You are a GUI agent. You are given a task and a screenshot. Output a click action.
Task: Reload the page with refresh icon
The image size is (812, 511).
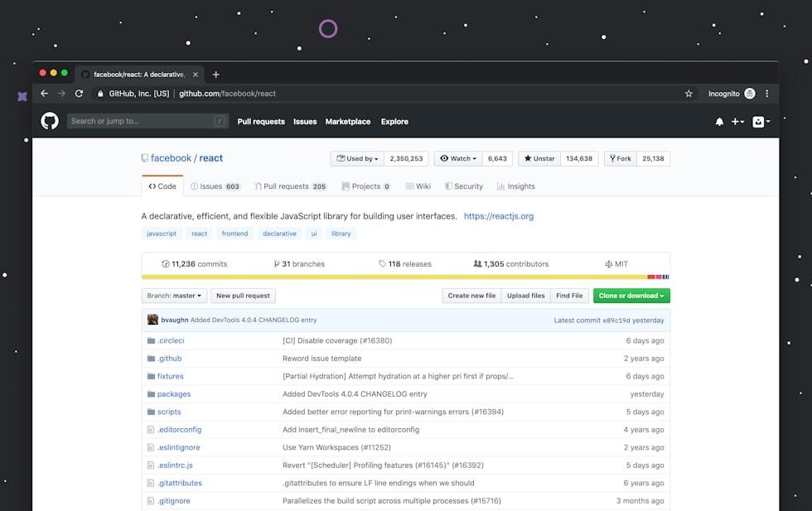80,94
